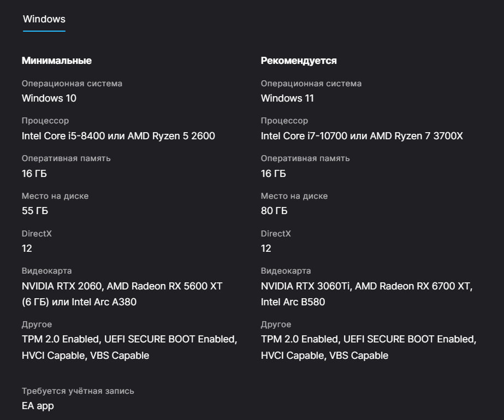Click the NVIDIA RTX 3060Ti graphics card line
Screen dimensions: 504x420
point(366,286)
